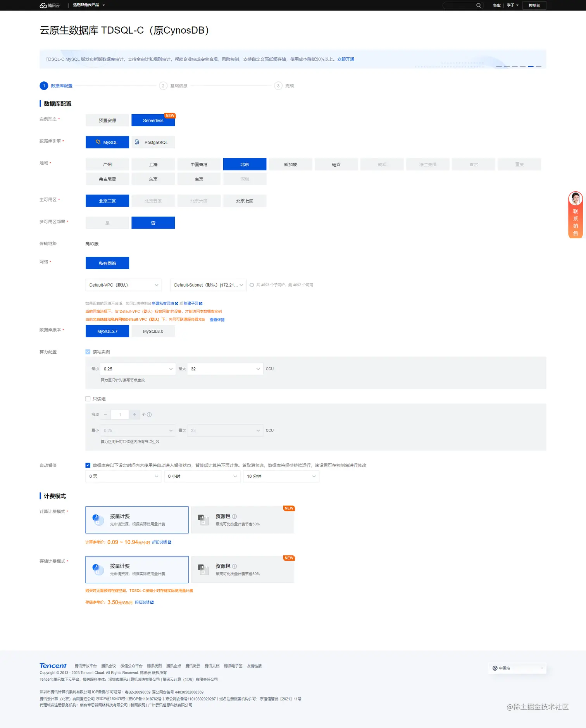586x728 pixels.
Task: Click external link icon beside compute 折扣说明
Action: coord(169,542)
